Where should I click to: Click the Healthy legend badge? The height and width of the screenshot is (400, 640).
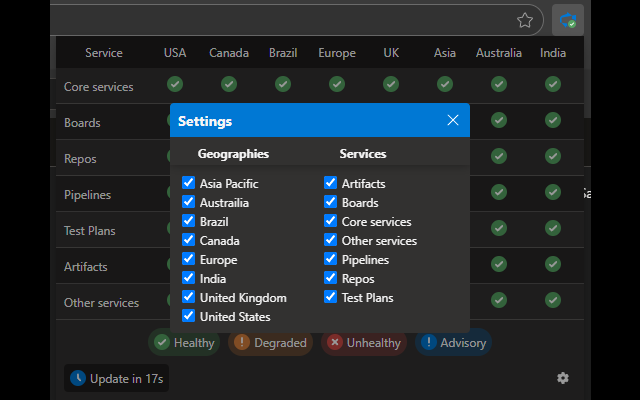pos(184,343)
